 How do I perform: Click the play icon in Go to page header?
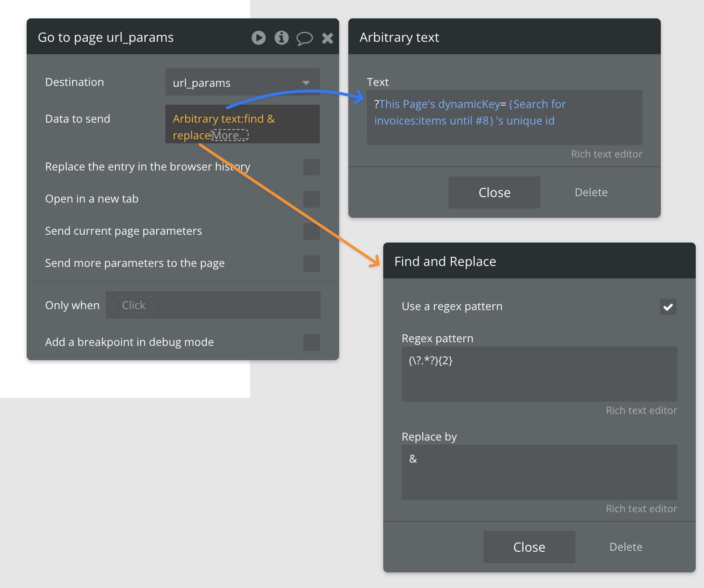pos(259,38)
